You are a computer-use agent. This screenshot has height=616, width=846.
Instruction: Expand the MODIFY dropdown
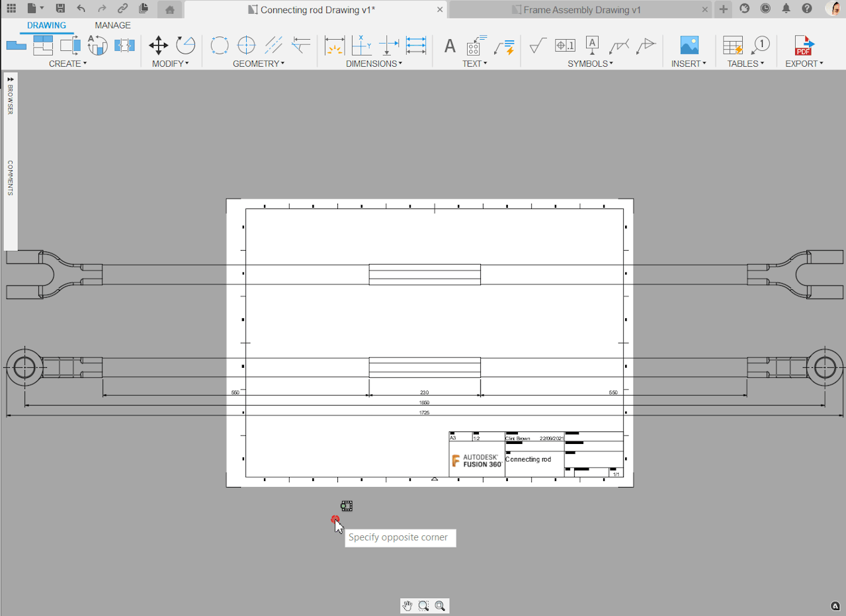171,64
